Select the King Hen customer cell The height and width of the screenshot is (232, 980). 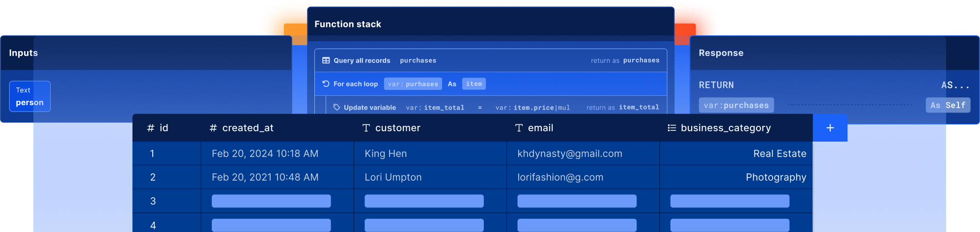point(386,153)
